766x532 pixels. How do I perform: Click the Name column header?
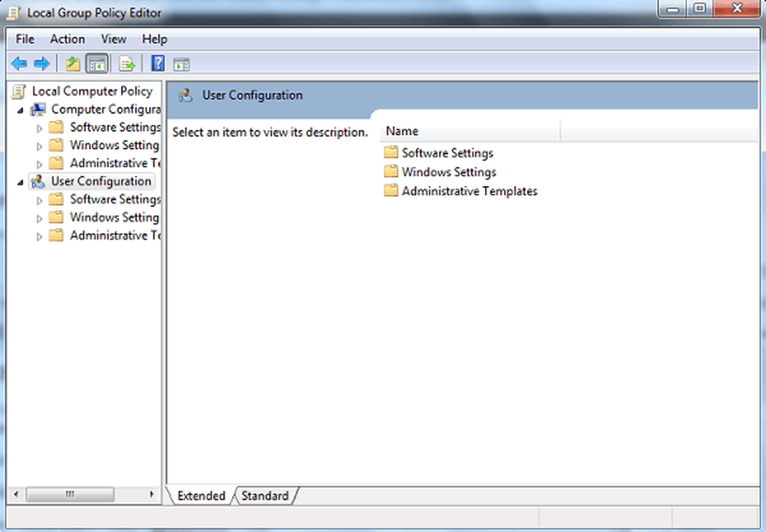tap(402, 131)
